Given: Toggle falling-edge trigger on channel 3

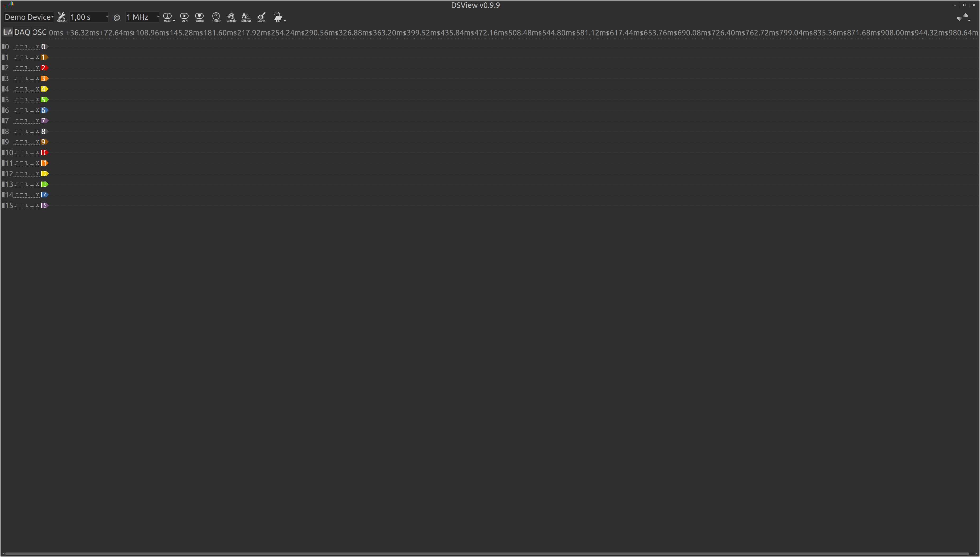Looking at the screenshot, I should pos(27,78).
